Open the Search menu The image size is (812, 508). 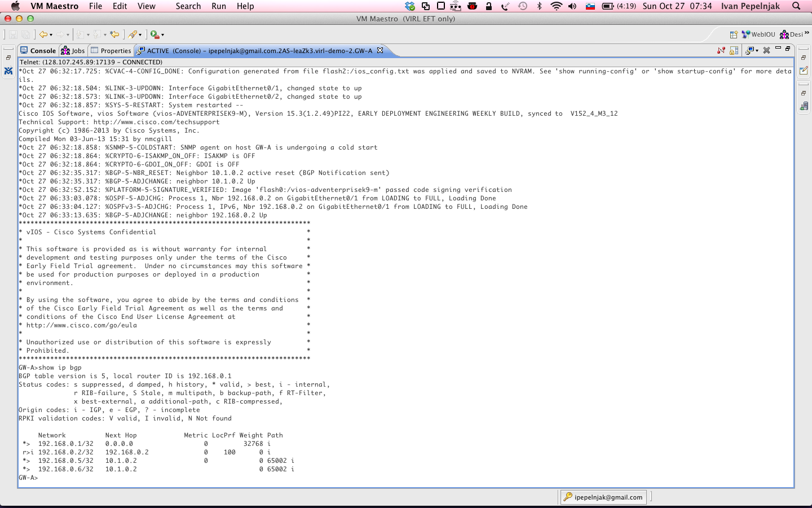click(x=188, y=6)
